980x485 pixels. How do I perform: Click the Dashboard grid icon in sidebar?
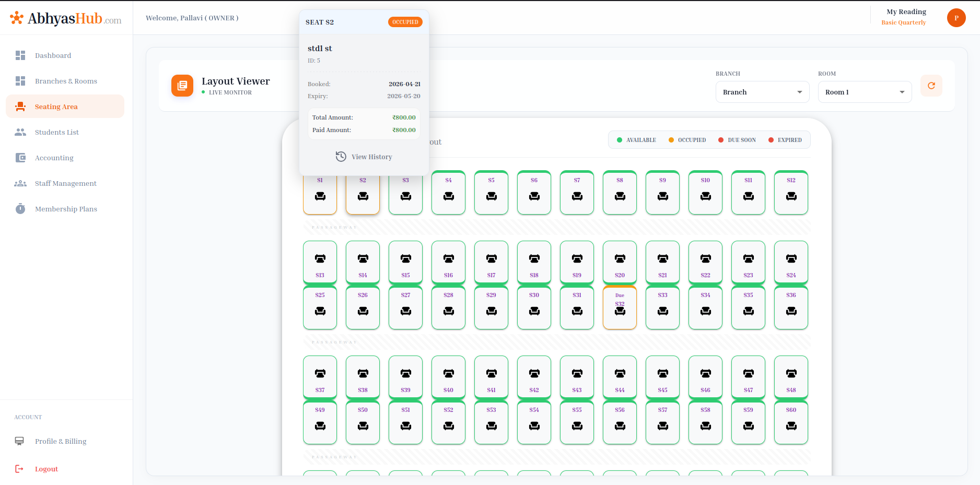coord(20,55)
